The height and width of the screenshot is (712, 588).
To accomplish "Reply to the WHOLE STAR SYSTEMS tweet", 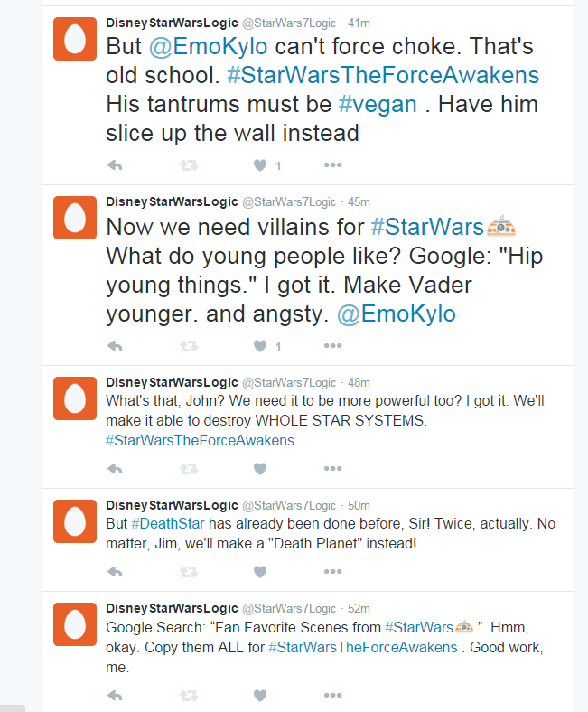I will [115, 469].
